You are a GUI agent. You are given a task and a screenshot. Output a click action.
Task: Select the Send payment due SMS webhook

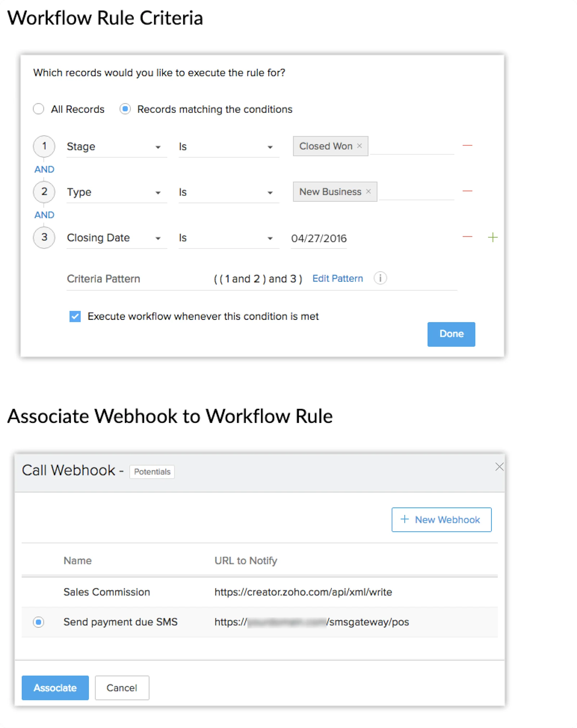click(x=39, y=622)
